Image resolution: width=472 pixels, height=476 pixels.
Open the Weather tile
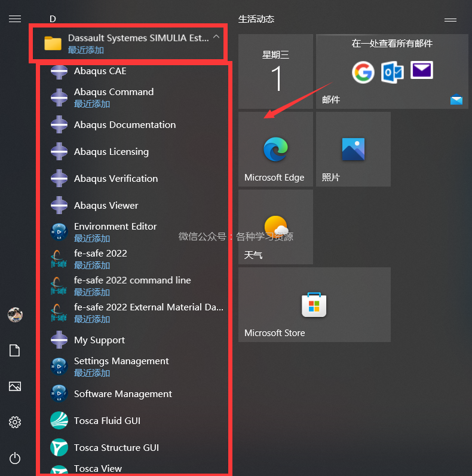(x=275, y=227)
